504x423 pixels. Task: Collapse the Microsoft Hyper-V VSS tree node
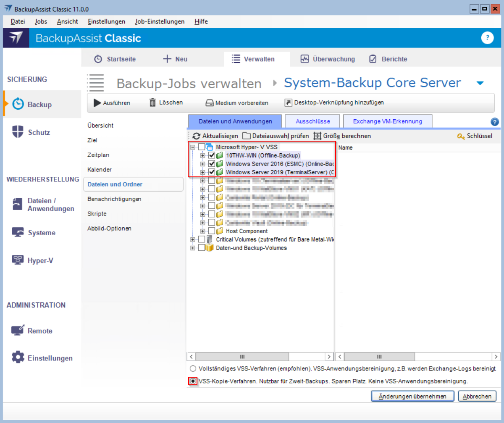[x=193, y=147]
